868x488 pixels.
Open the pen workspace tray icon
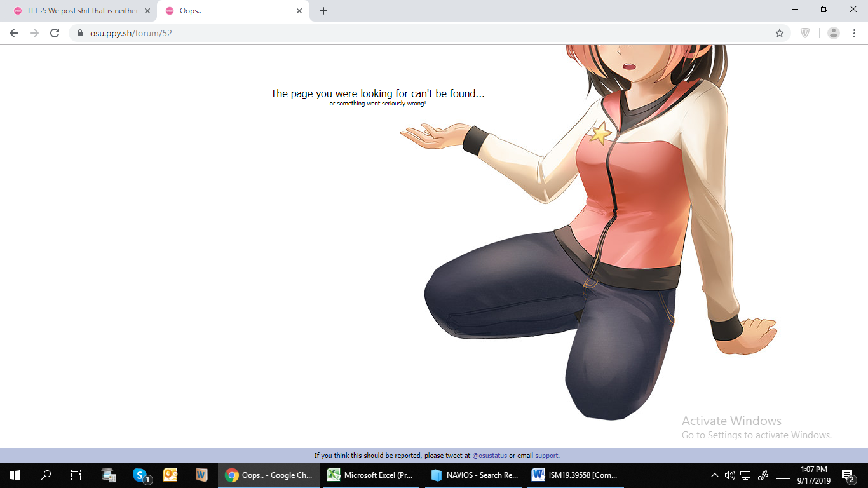[x=764, y=475]
